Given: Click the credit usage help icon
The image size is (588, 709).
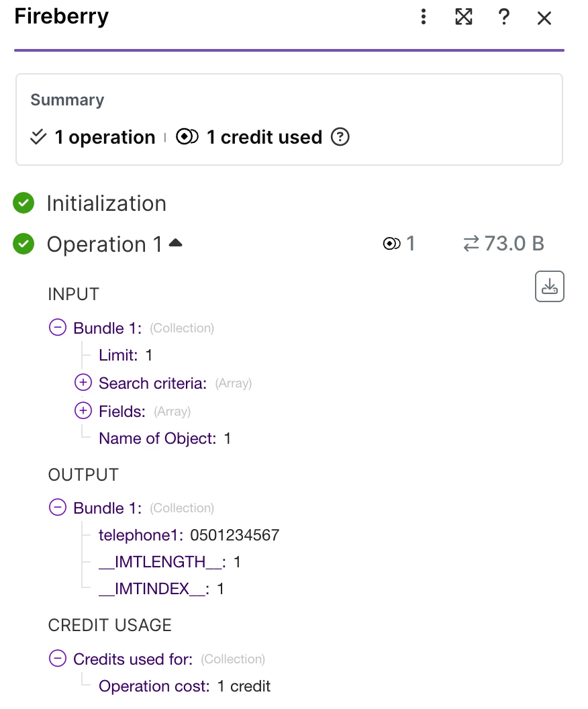Looking at the screenshot, I should tap(341, 137).
